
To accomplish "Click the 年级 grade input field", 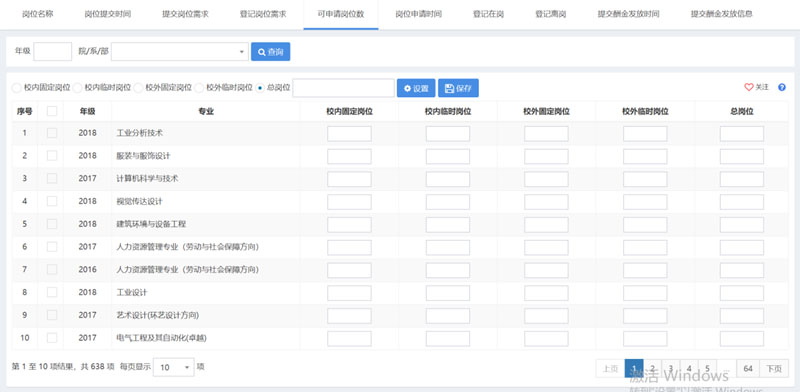I will [53, 52].
